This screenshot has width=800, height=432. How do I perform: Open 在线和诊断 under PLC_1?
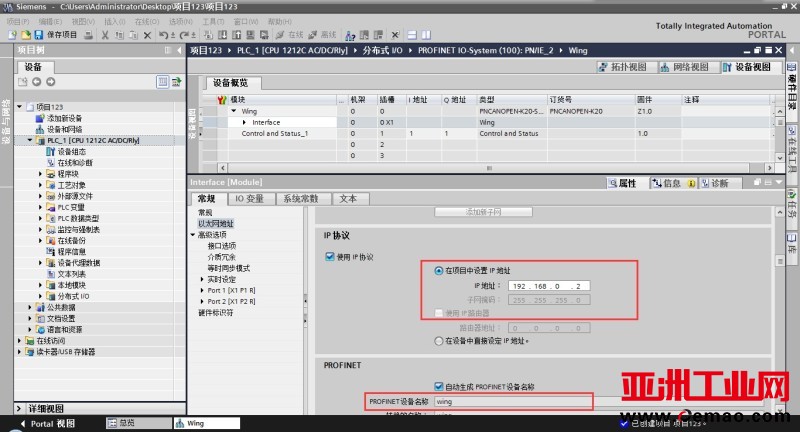click(75, 163)
